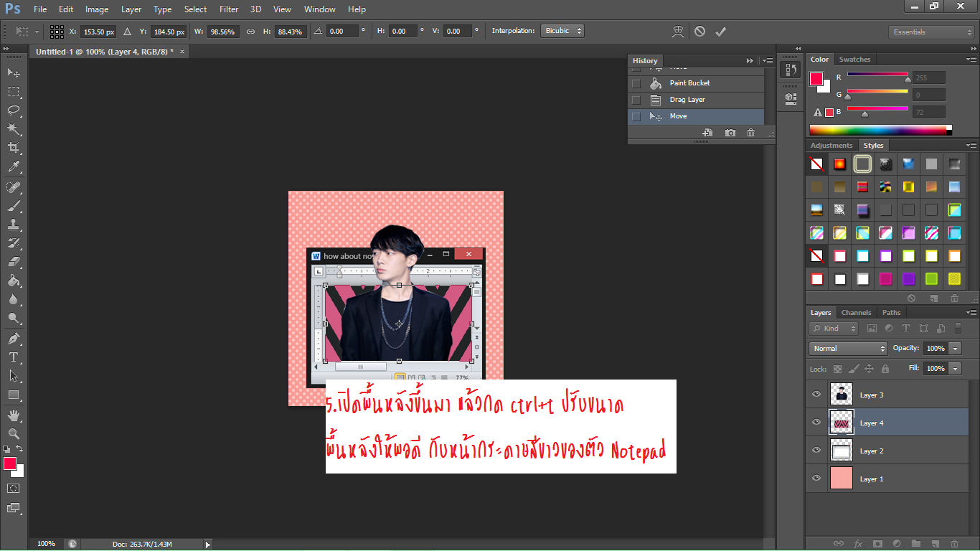The width and height of the screenshot is (980, 551).
Task: Add a layer mask
Action: pos(877,544)
